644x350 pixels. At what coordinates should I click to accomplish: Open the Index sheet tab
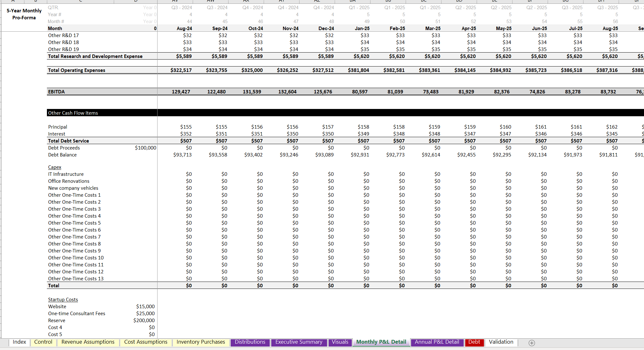[19, 342]
